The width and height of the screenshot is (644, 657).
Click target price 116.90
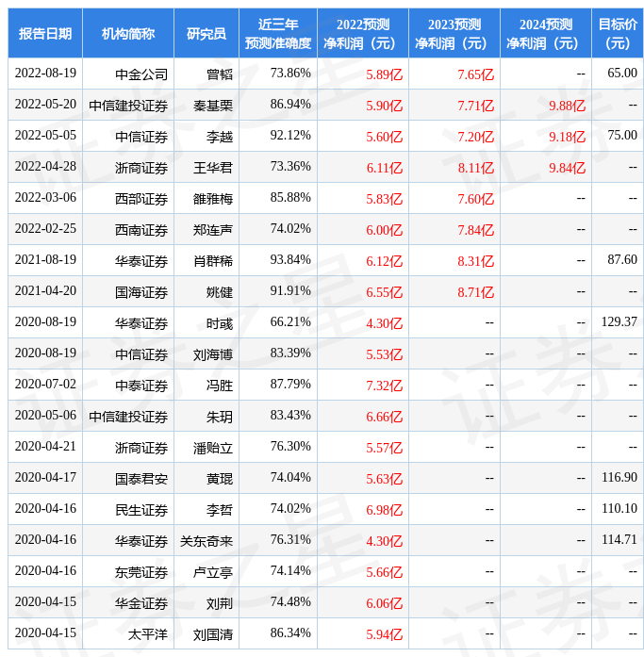619,477
